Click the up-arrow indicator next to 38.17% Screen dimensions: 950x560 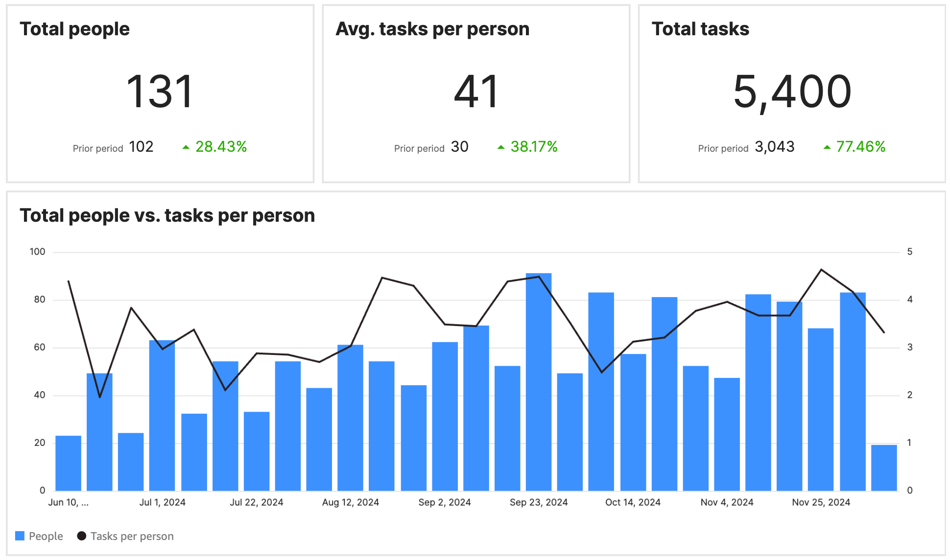coord(501,146)
